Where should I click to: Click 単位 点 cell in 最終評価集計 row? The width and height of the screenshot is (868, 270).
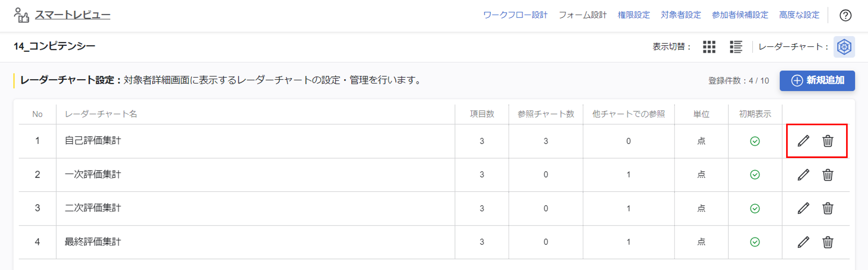click(701, 242)
